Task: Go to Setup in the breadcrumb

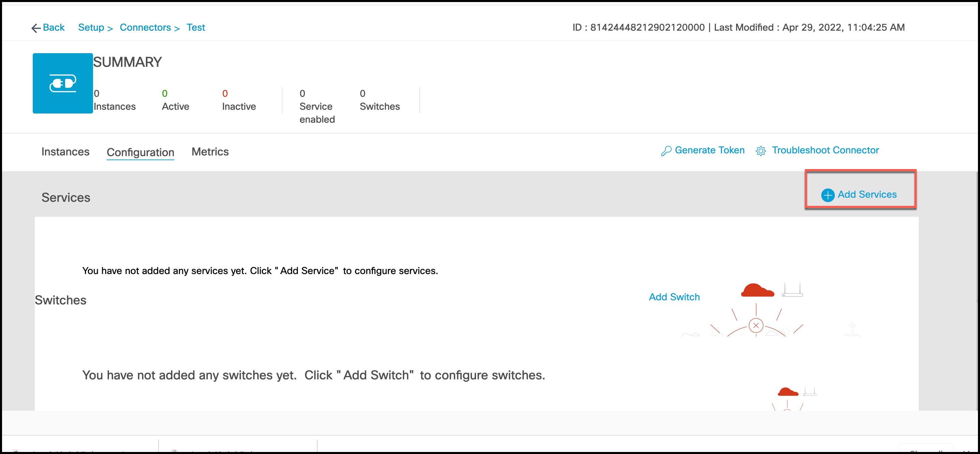Action: (91, 27)
